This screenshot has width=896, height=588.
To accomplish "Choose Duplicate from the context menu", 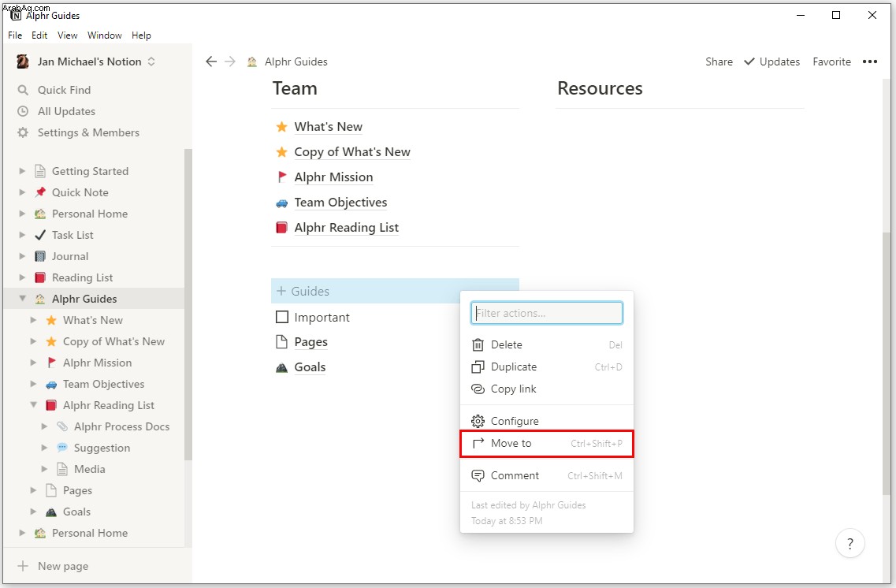I will (547, 367).
